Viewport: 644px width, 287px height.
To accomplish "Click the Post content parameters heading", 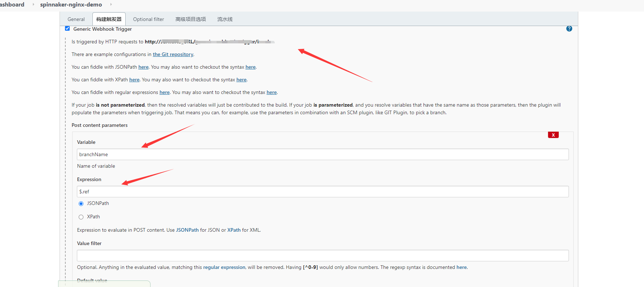I will tap(100, 125).
